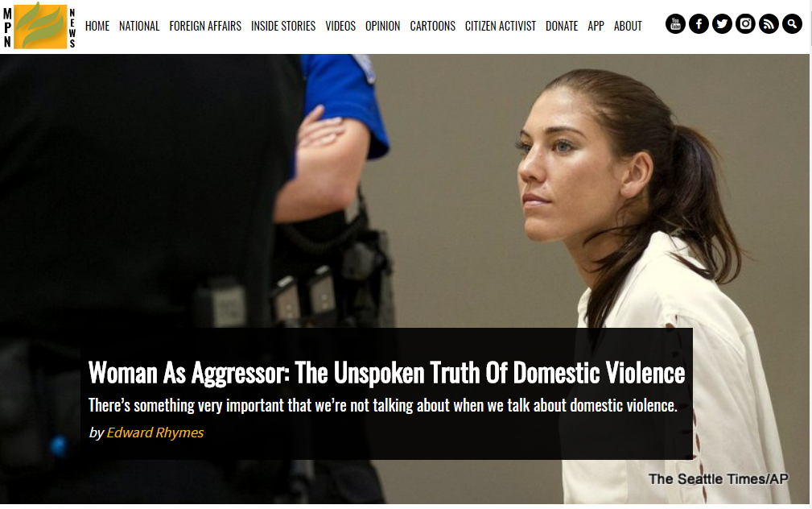This screenshot has width=812, height=509.
Task: Click the MPN News logo
Action: coord(39,26)
